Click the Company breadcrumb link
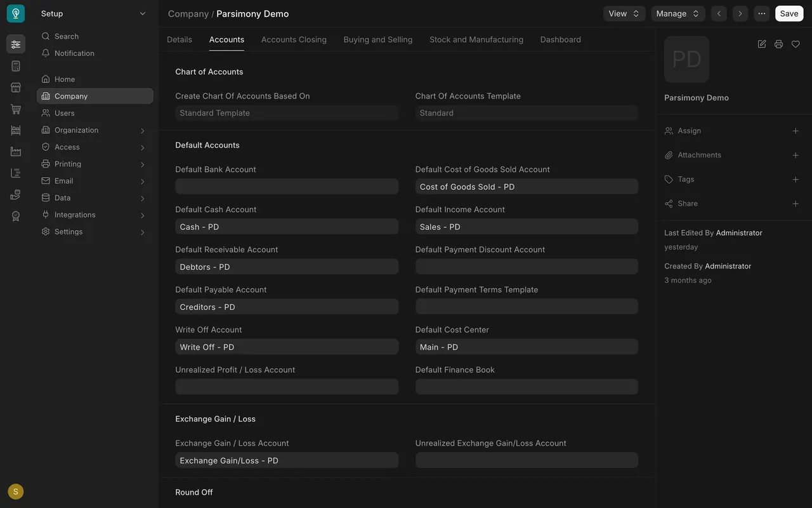Image resolution: width=812 pixels, height=508 pixels. [188, 13]
